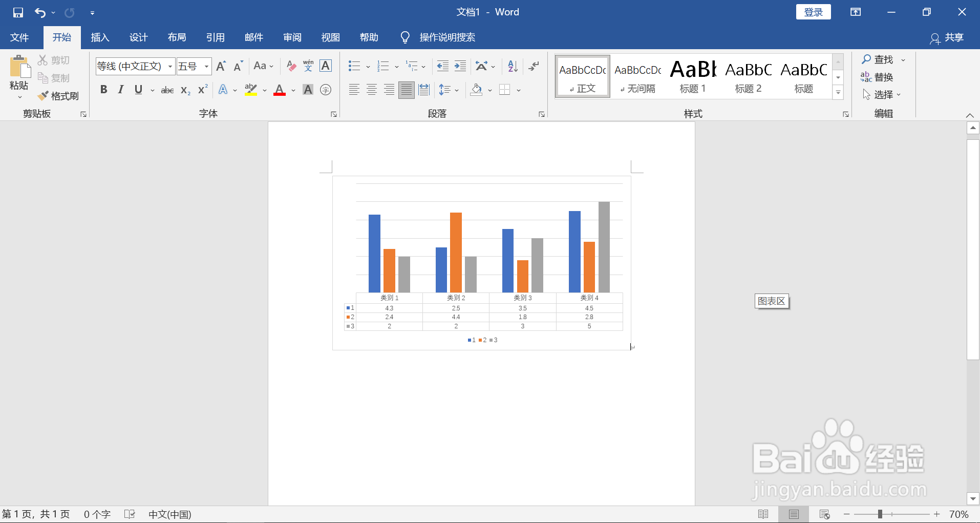Viewport: 980px width, 523px height.
Task: Switch to the 插入 (Insert) tab
Action: point(100,37)
